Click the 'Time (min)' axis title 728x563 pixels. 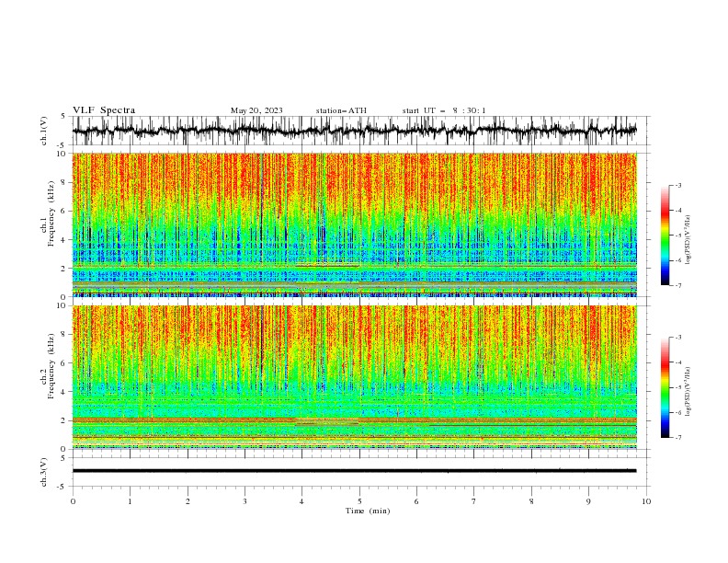368,511
